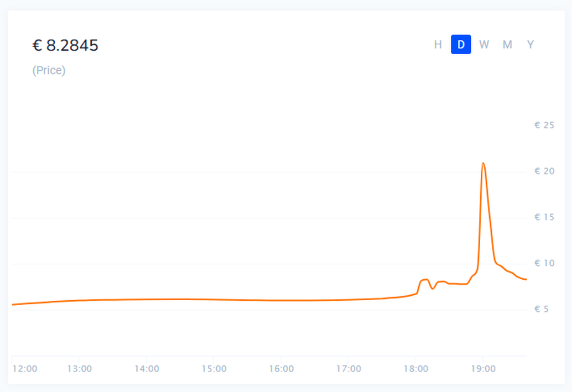The image size is (572, 392).
Task: Switch chart to monthly M view
Action: point(507,45)
